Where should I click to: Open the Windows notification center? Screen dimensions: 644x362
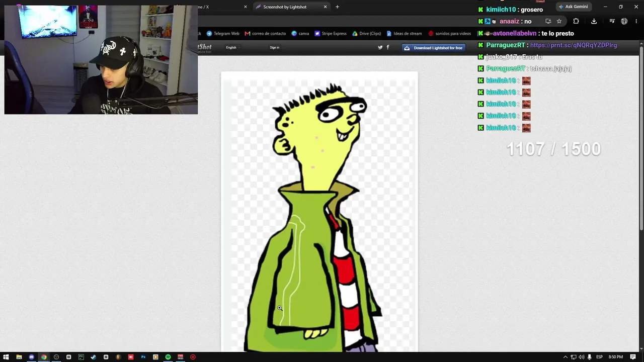(x=633, y=357)
